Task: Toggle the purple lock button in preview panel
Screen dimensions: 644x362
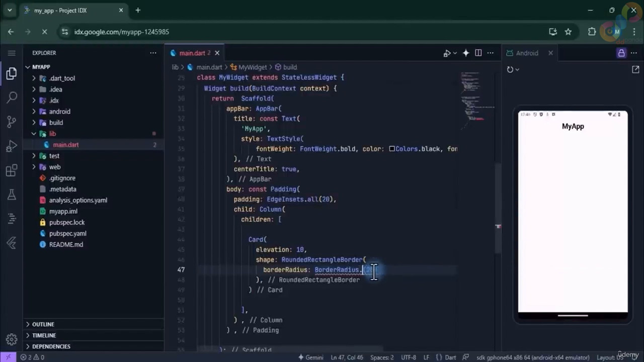Action: (621, 53)
